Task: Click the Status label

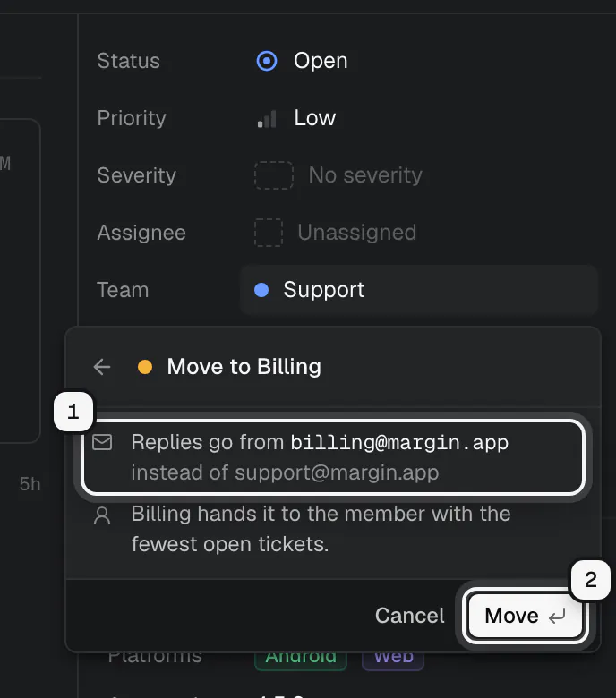Action: (x=129, y=61)
